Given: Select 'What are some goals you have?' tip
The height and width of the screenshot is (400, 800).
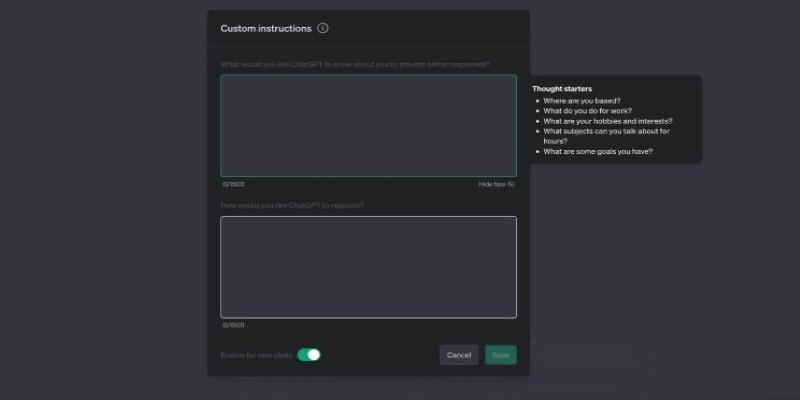Looking at the screenshot, I should [x=598, y=152].
